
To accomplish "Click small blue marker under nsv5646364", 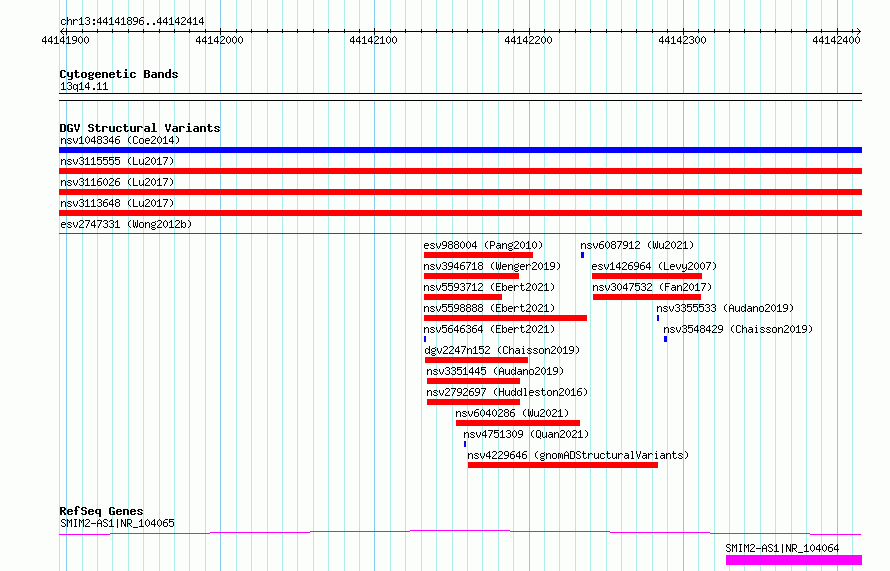I will pyautogui.click(x=425, y=339).
